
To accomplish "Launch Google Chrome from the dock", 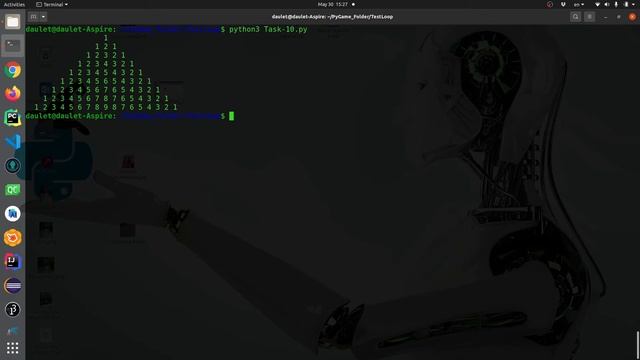I will pyautogui.click(x=13, y=70).
